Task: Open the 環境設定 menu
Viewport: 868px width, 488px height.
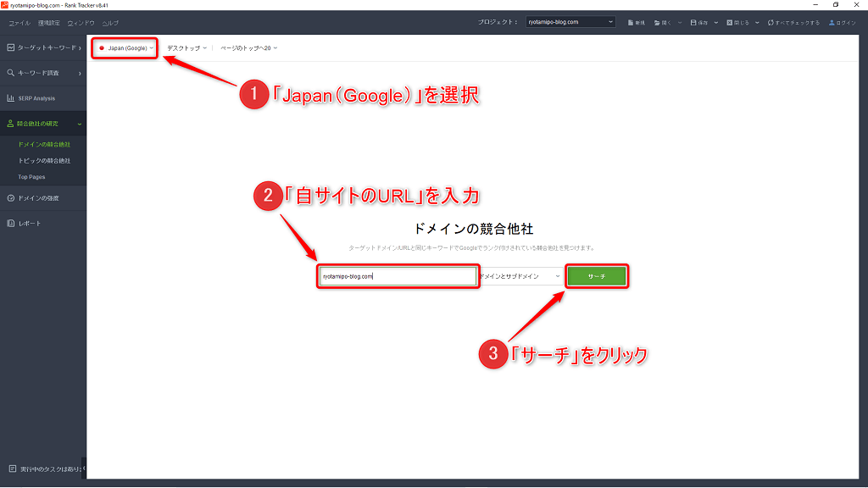Action: [48, 23]
